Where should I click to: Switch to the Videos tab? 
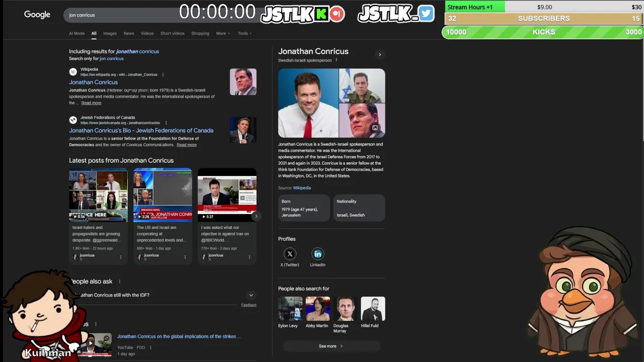click(147, 34)
